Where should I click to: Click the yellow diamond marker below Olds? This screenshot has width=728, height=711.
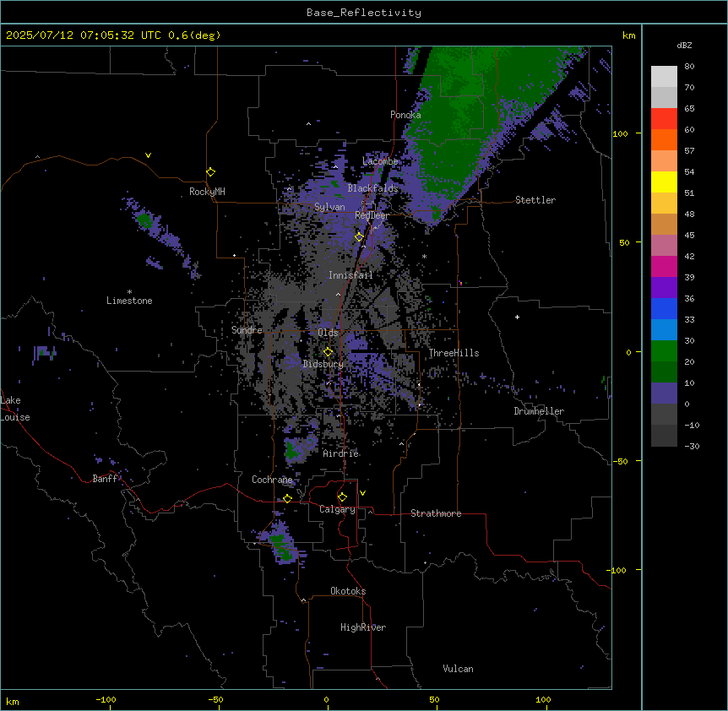(328, 352)
